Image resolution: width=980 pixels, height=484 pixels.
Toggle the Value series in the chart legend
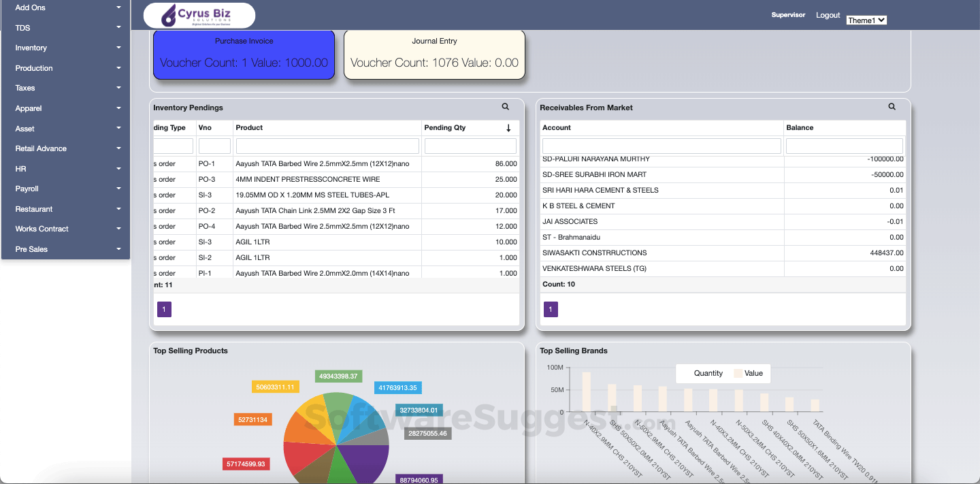click(755, 373)
